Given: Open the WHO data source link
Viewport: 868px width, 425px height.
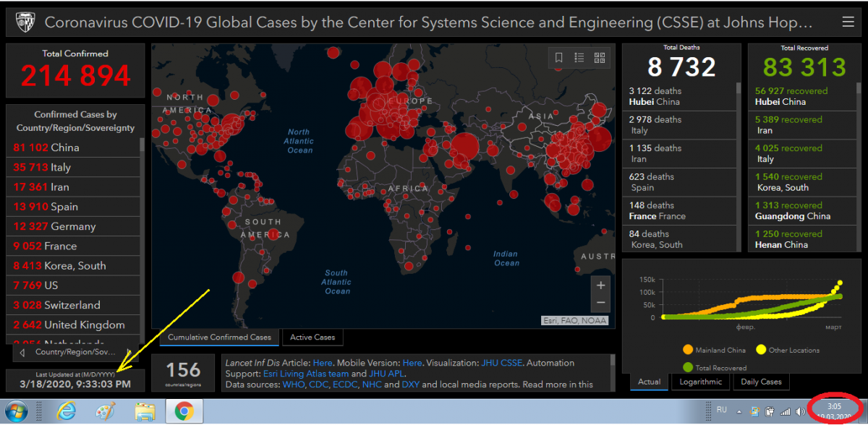Looking at the screenshot, I should point(292,385).
